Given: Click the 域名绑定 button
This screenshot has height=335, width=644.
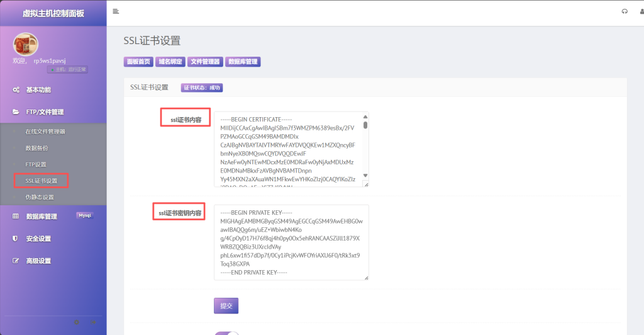Looking at the screenshot, I should point(170,62).
